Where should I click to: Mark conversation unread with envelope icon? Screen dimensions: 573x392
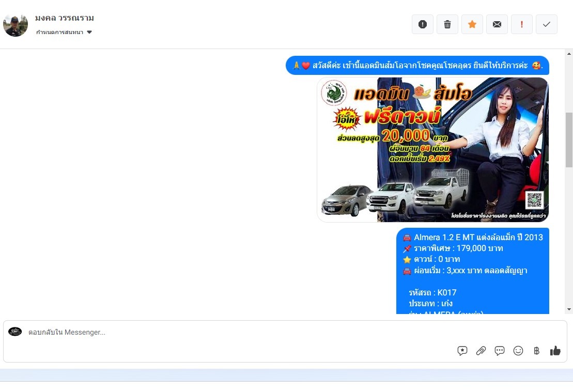click(497, 24)
